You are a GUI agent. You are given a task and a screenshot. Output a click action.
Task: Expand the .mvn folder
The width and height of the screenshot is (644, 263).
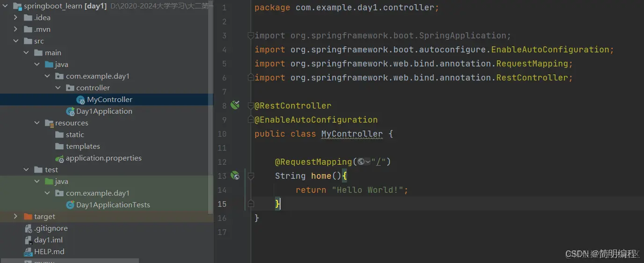(15, 29)
